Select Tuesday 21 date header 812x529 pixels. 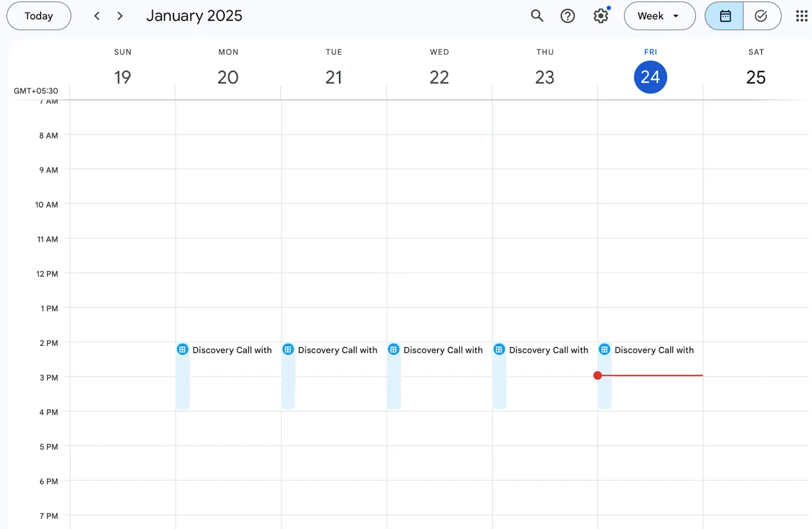tap(333, 77)
